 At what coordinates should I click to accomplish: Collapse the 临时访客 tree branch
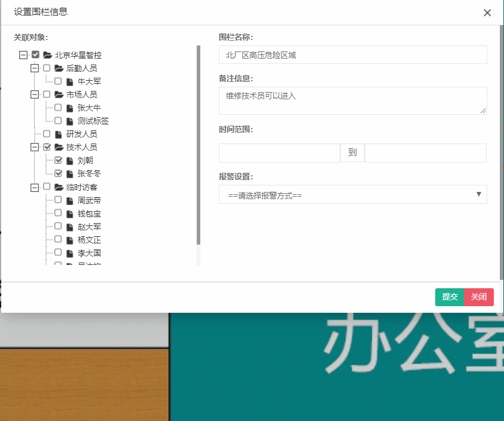coord(34,187)
